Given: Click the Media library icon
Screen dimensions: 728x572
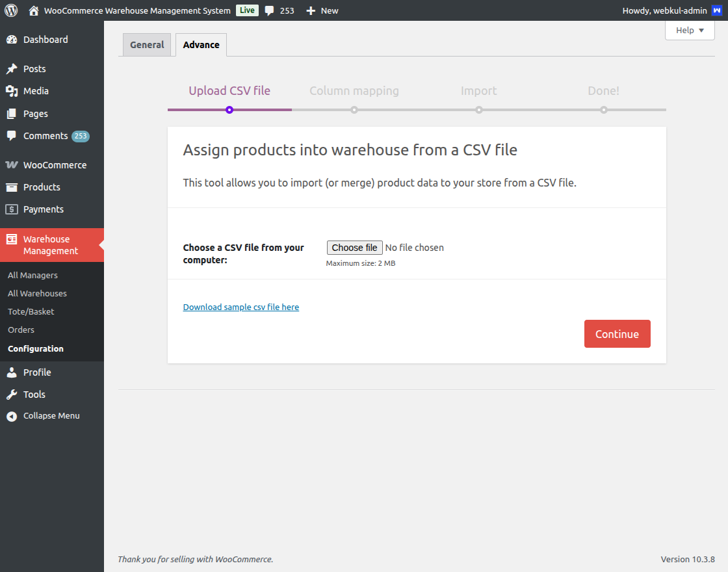Looking at the screenshot, I should (x=12, y=91).
